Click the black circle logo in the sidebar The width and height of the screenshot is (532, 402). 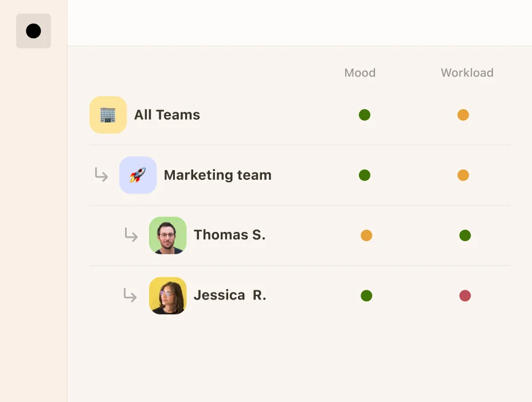tap(33, 30)
